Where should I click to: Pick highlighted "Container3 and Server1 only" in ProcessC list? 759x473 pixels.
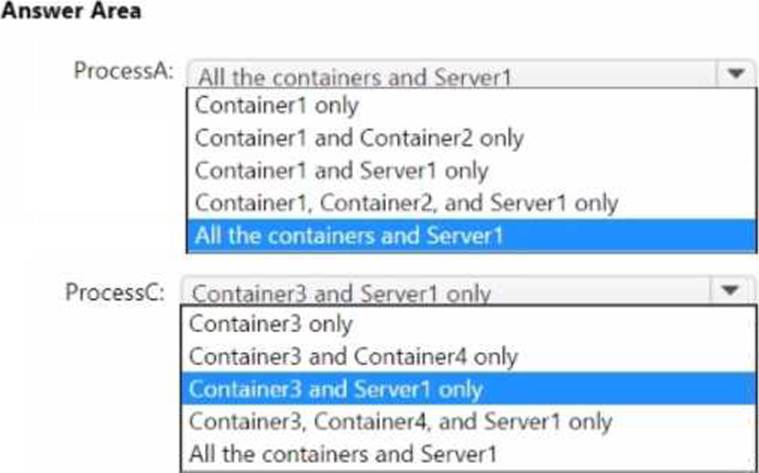(335, 389)
